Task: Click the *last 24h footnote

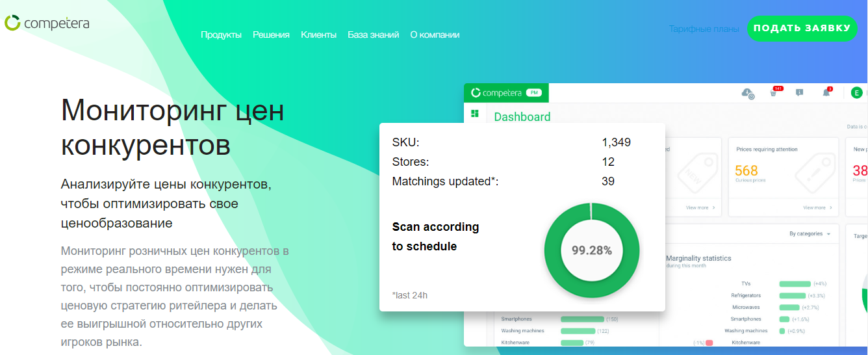Action: tap(410, 295)
